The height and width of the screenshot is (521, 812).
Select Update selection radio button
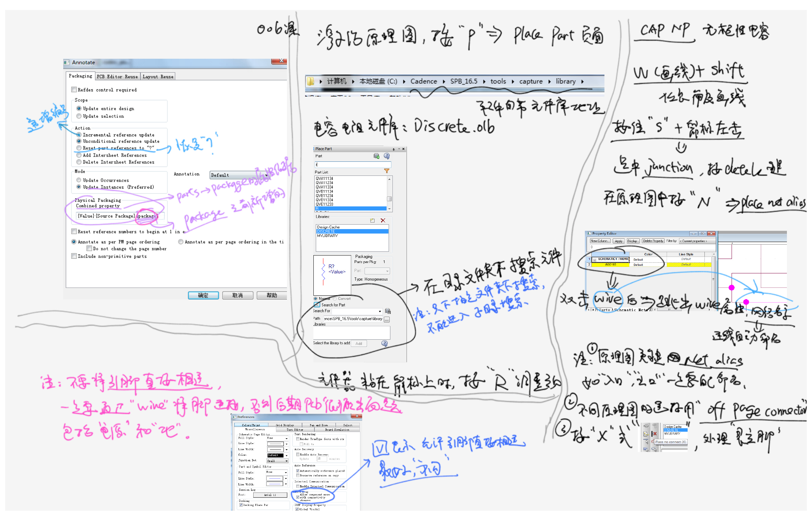click(x=79, y=116)
